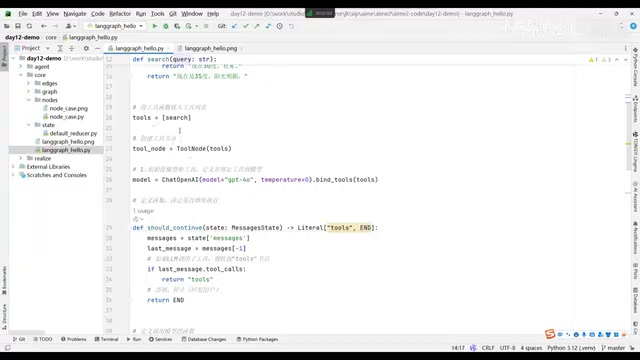Collapse the core folder
The image size is (640, 360).
21,75
